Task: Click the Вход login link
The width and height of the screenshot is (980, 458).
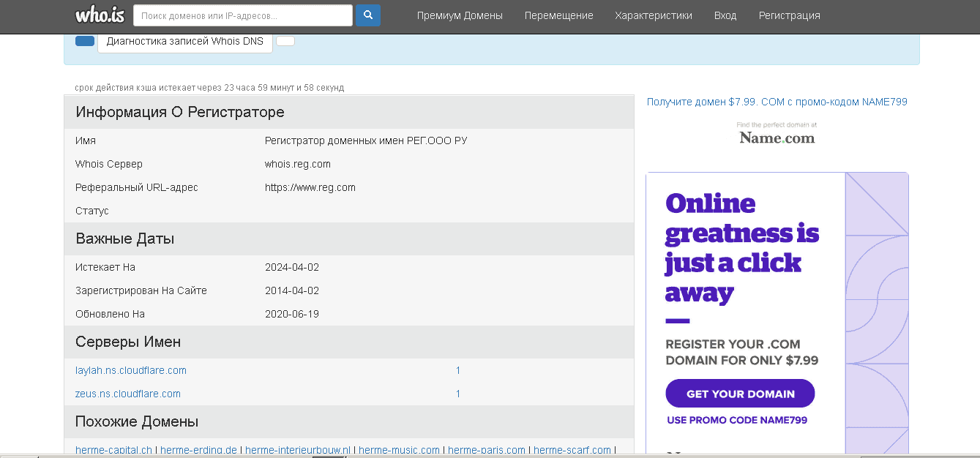Action: click(x=725, y=15)
